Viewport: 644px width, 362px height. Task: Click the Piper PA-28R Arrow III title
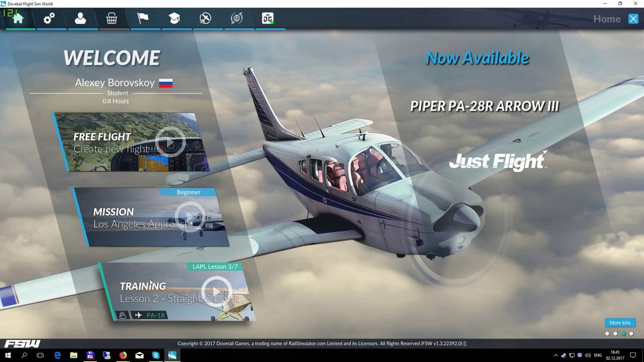[485, 106]
